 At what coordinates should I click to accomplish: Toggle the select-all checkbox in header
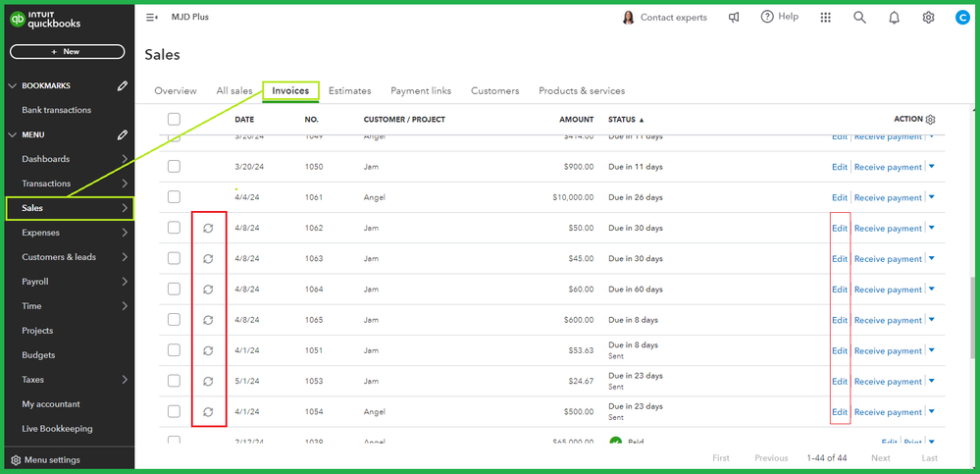pyautogui.click(x=174, y=120)
